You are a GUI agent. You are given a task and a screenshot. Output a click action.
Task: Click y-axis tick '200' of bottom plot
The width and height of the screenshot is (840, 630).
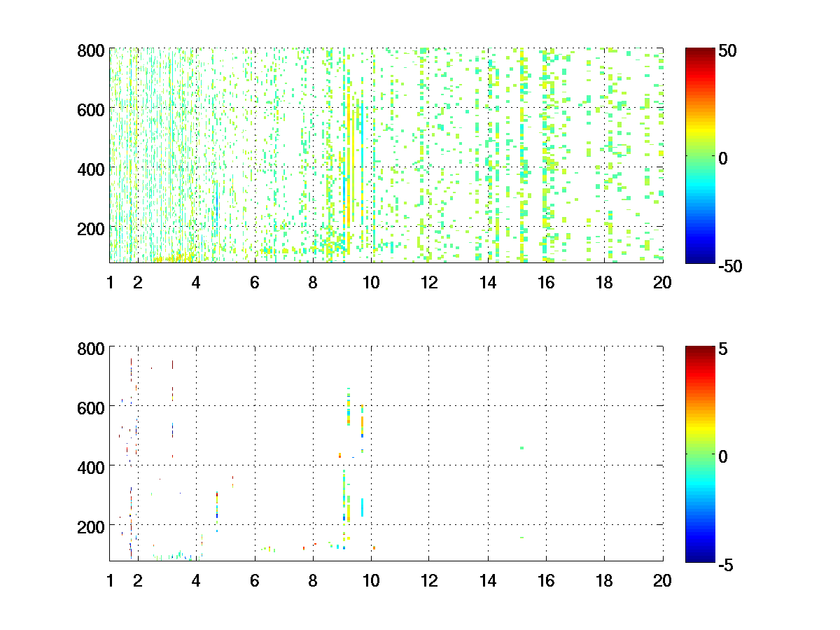pyautogui.click(x=91, y=526)
